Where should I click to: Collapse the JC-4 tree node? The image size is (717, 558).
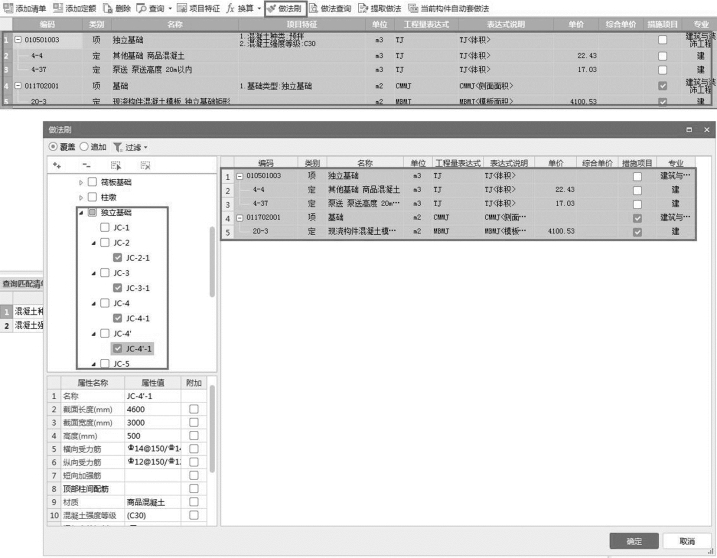tap(94, 303)
